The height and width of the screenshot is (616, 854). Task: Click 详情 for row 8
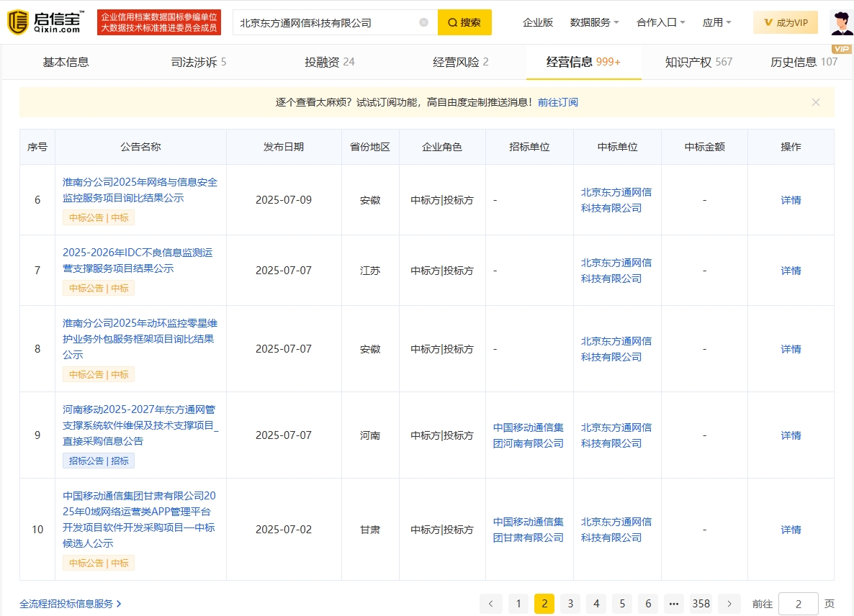pos(791,349)
